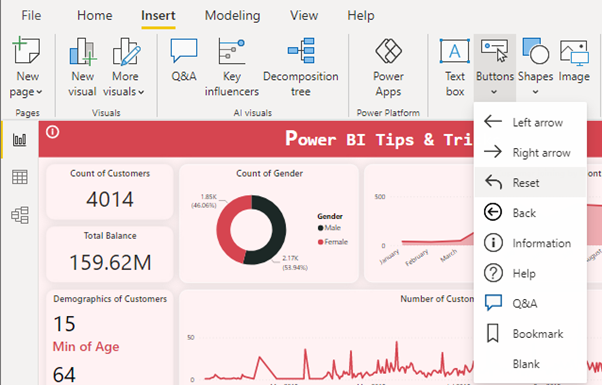
Task: Open the Shapes dropdown
Action: tap(536, 66)
